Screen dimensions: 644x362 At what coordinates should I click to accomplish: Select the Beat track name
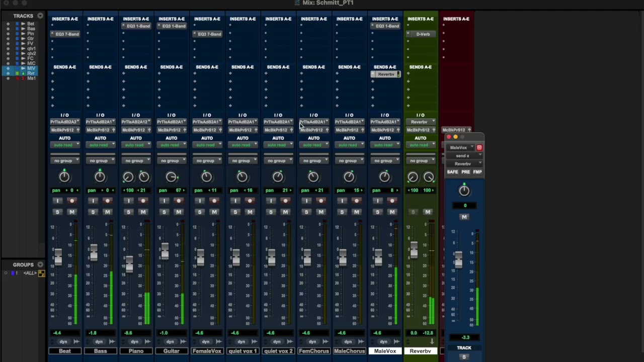64,351
